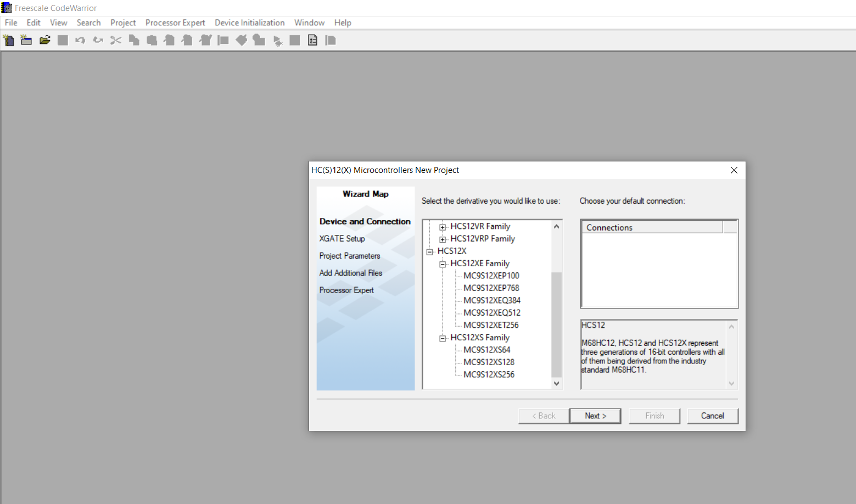Click the Copy toolbar icon

point(133,40)
